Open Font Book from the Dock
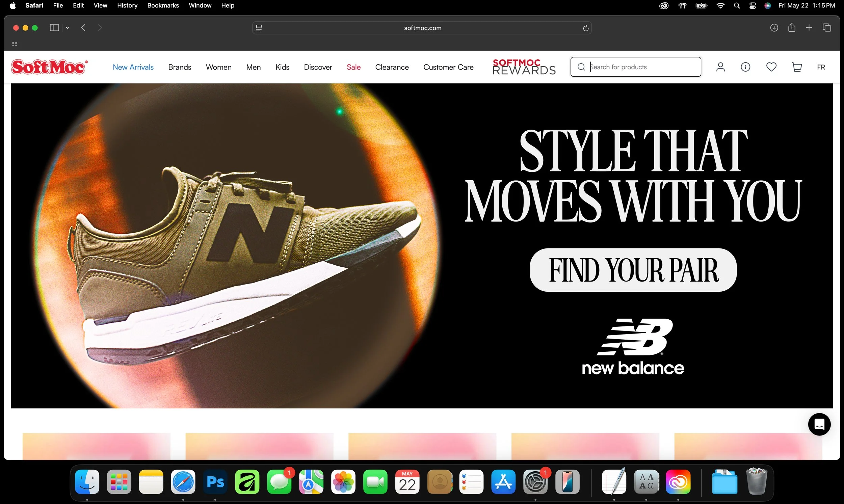The image size is (844, 504). (x=646, y=482)
